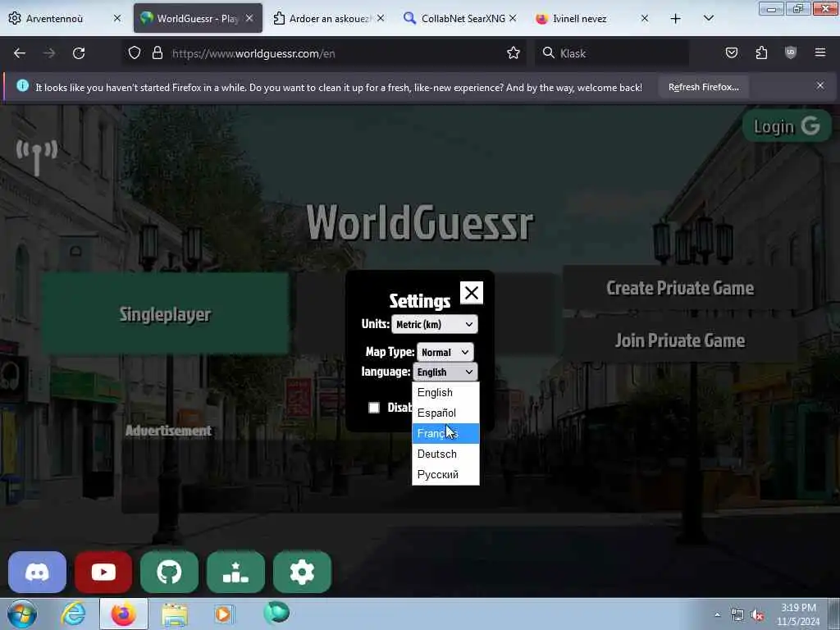
Task: Reload the WorldGuessr page
Action: click(x=79, y=53)
